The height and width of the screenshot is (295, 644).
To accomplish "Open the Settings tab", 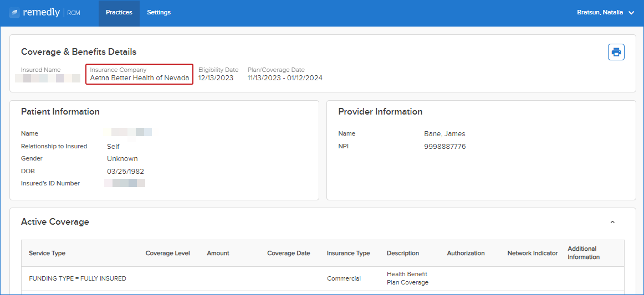I will pos(159,13).
